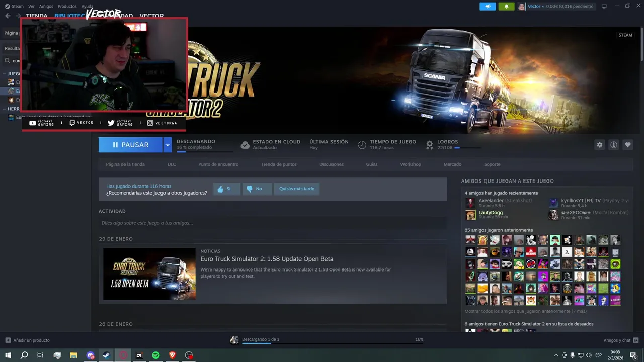Open Punto de encuentro

click(x=218, y=164)
